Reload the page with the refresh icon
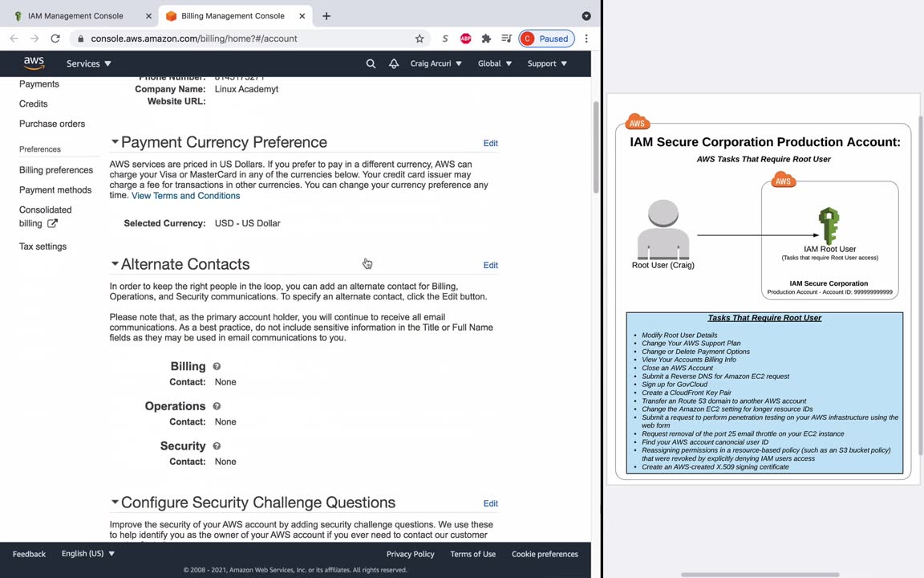The image size is (924, 578). (55, 39)
